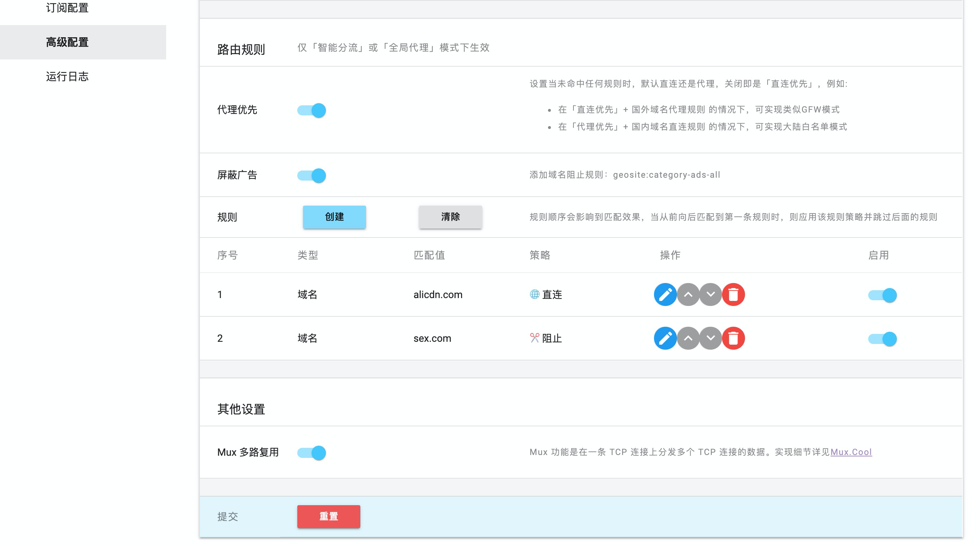Delete the sex.com rule

(733, 338)
